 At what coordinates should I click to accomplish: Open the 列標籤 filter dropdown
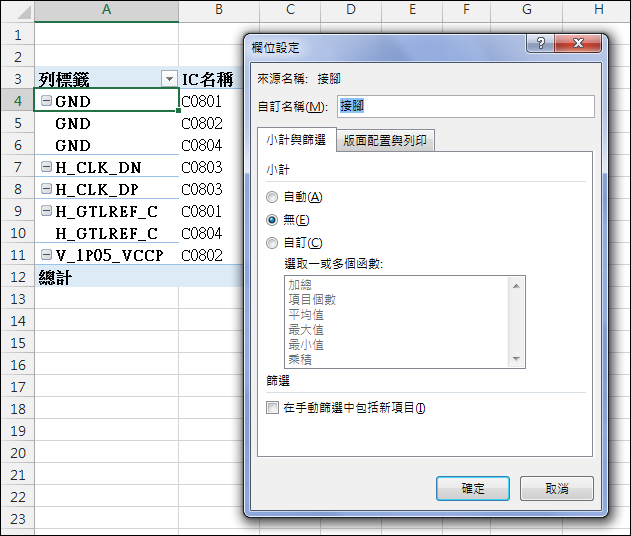pyautogui.click(x=169, y=79)
